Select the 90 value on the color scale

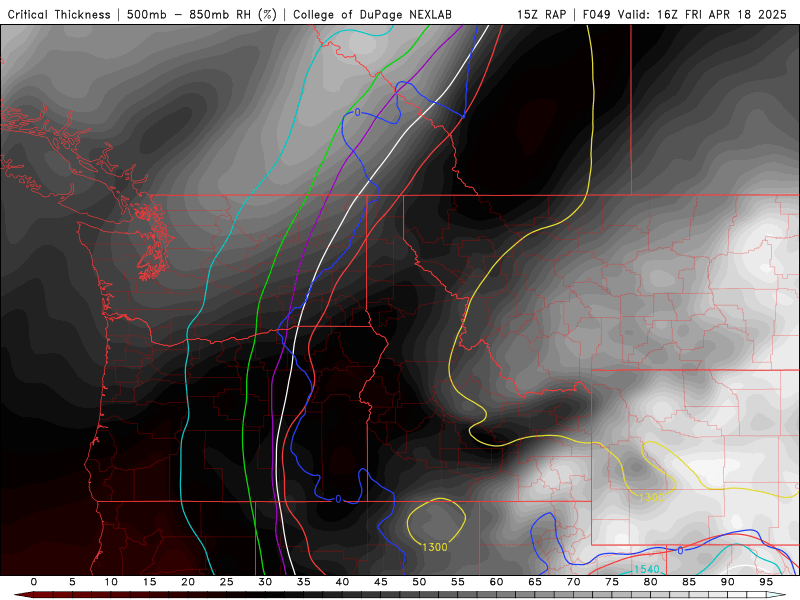(727, 582)
